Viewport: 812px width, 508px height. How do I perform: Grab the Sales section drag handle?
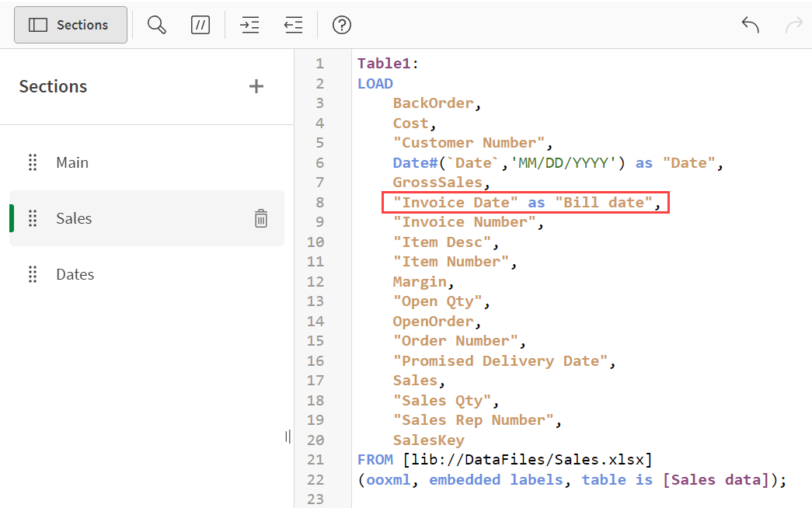click(x=33, y=218)
